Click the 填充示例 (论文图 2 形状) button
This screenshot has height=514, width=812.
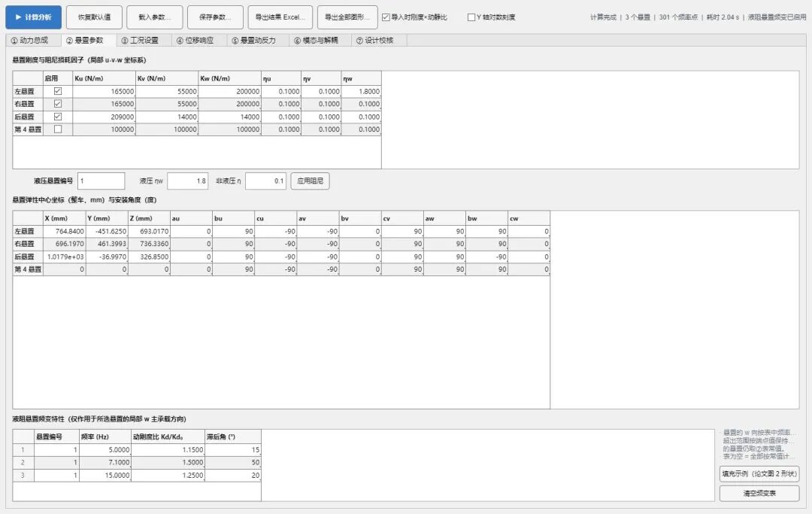pyautogui.click(x=759, y=473)
